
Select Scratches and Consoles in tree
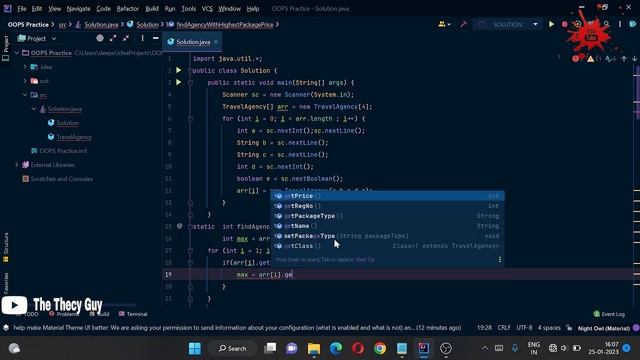[62, 179]
